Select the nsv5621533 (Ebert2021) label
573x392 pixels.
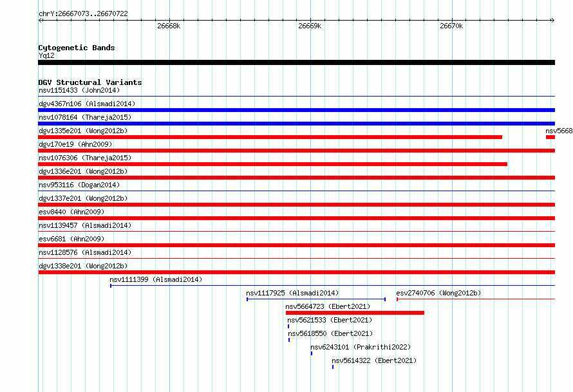(330, 320)
